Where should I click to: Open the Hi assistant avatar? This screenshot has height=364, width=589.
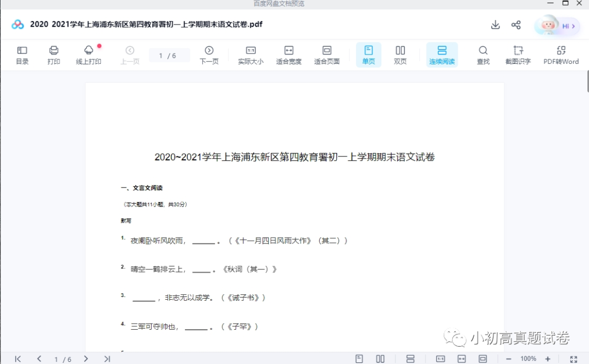coord(557,26)
